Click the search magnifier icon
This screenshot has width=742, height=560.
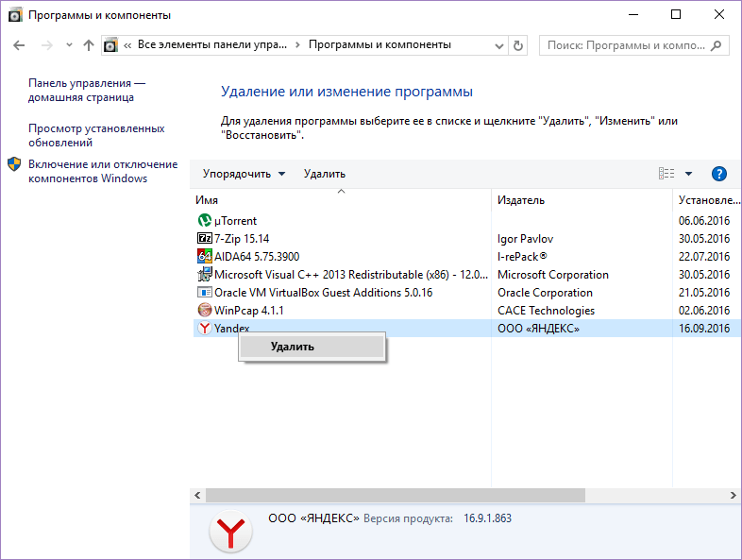[x=717, y=45]
